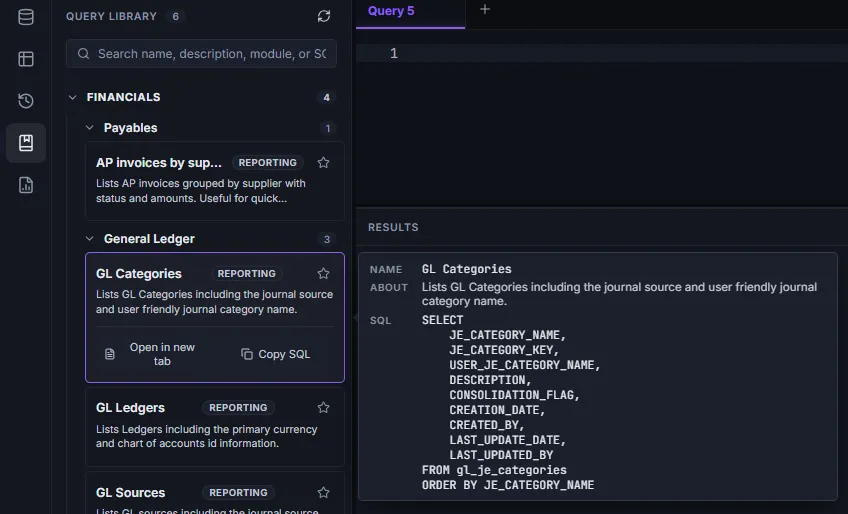Click the REPORTING tag on GL Ledgers
Screen dimensions: 848x514
point(238,407)
